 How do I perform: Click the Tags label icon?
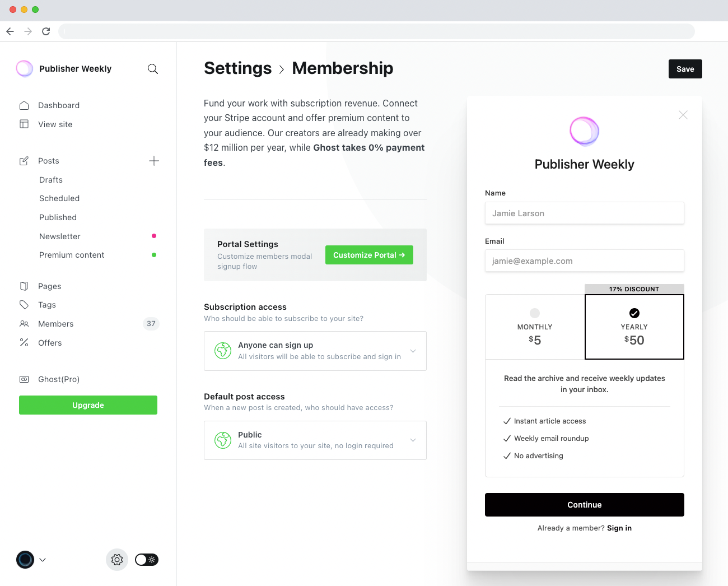[24, 305]
